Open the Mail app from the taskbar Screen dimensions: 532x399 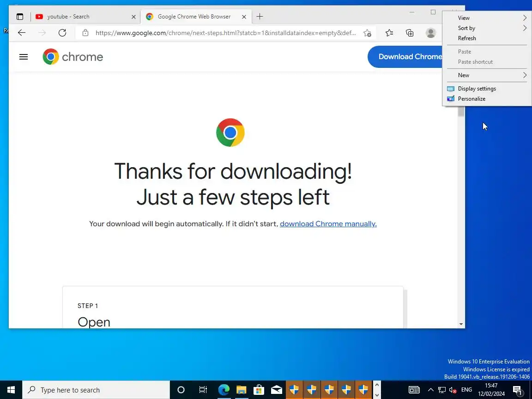click(x=277, y=390)
